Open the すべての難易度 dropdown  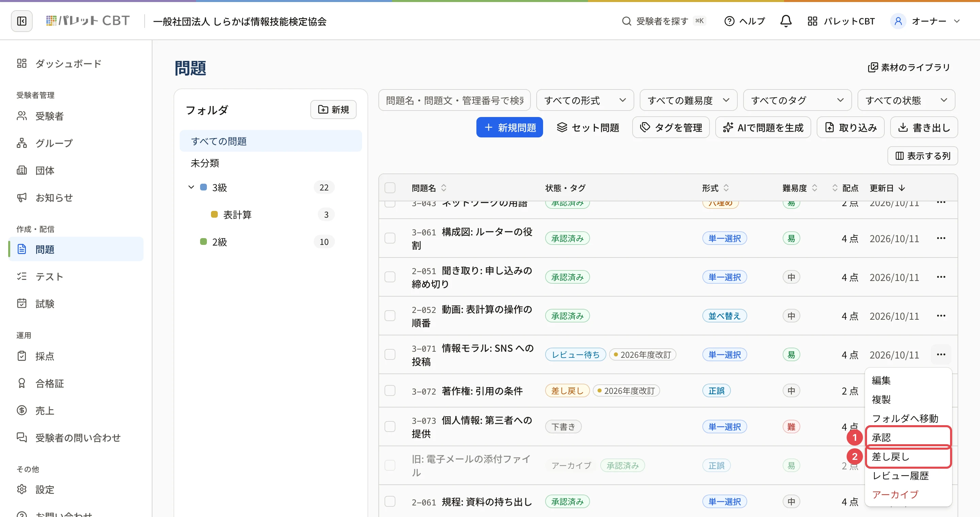689,100
